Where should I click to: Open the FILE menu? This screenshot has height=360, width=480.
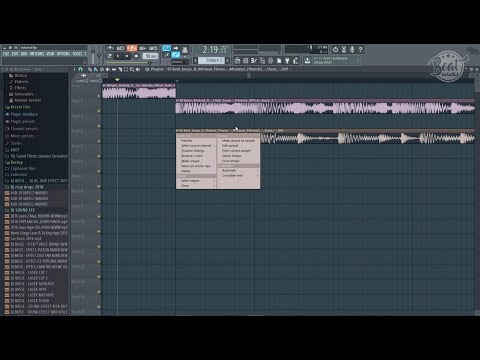tap(6, 54)
